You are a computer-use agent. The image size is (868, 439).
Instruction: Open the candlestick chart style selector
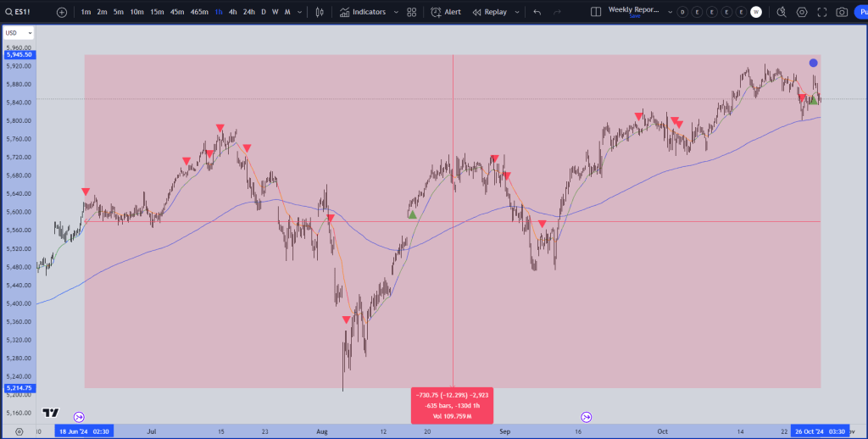pos(319,12)
